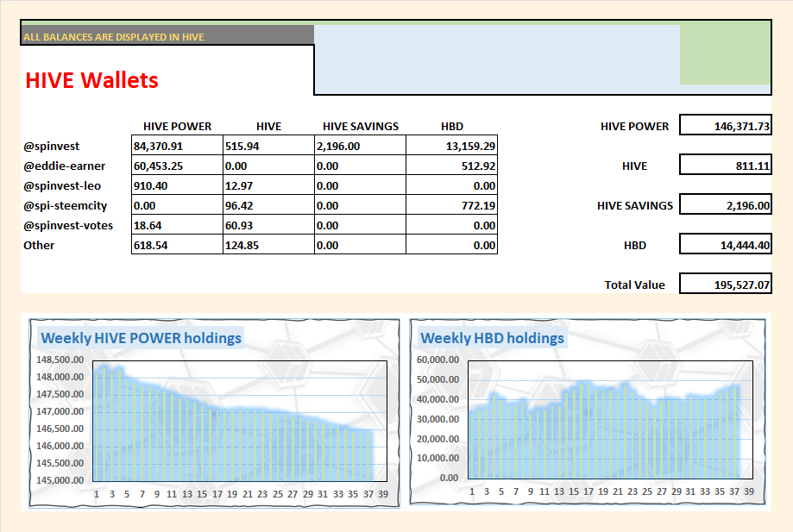Screen dimensions: 793x532
Task: Click the @spinvest-leo row label
Action: point(62,185)
